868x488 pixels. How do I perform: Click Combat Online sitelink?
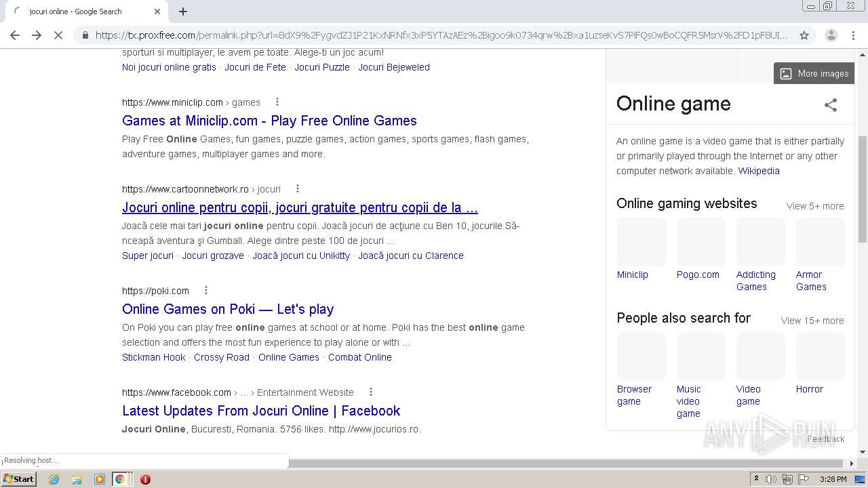click(x=360, y=357)
